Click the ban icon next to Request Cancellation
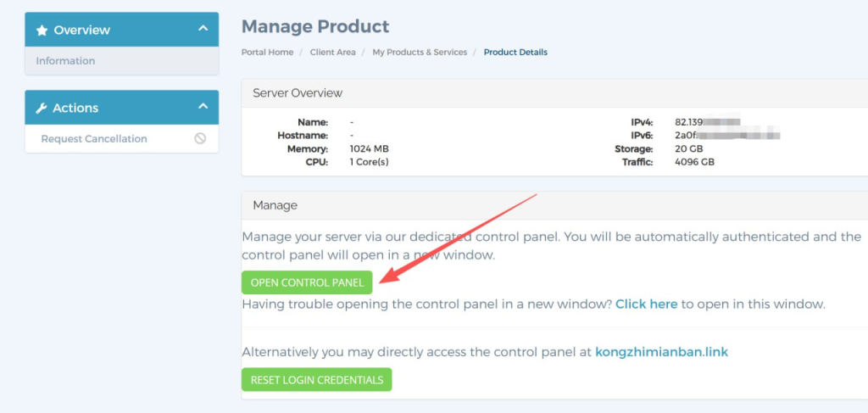 pos(200,138)
